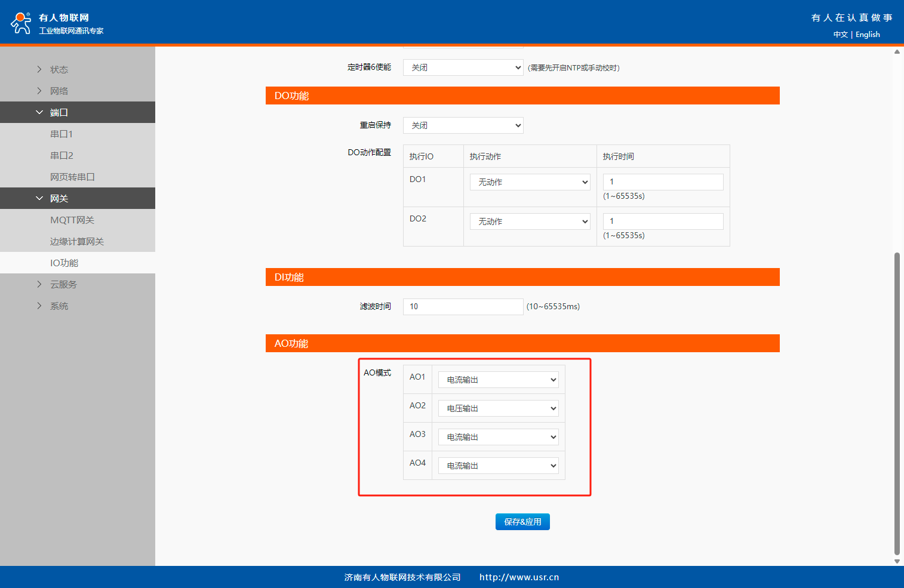Click the 保存&应用 button

522,522
